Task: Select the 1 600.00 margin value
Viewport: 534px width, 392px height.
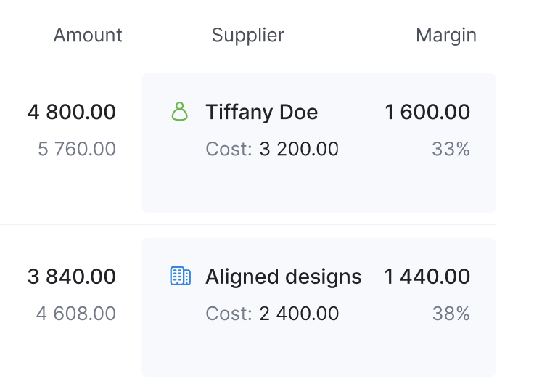Action: point(427,112)
